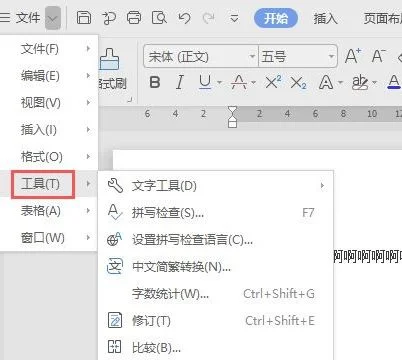
Task: Choose 设置拼写检查语言(C) option
Action: point(216,240)
